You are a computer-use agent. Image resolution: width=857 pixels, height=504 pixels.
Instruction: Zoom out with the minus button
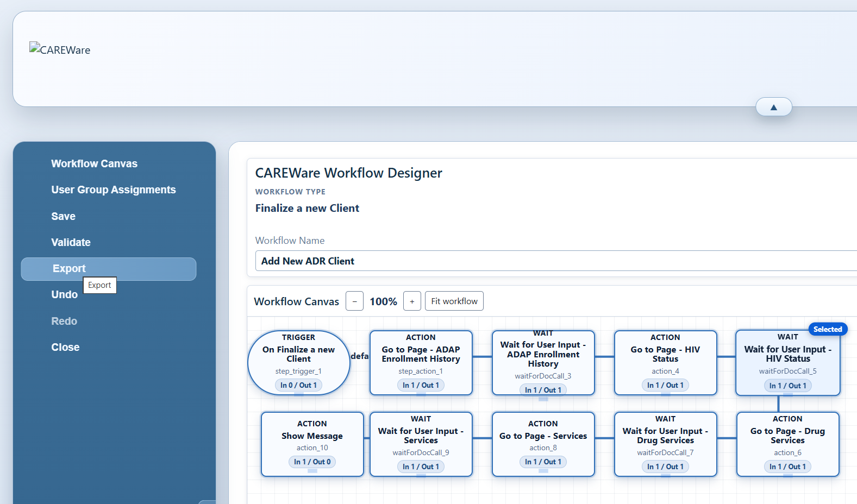(x=355, y=301)
